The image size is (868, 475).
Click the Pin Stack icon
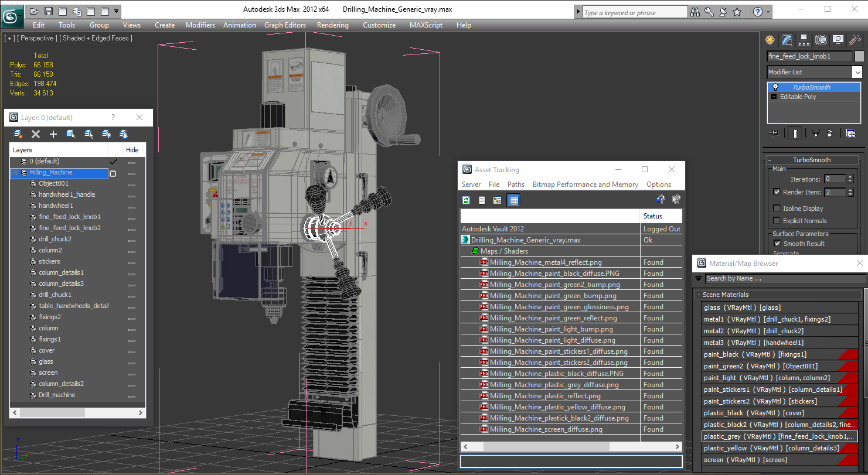coord(774,134)
